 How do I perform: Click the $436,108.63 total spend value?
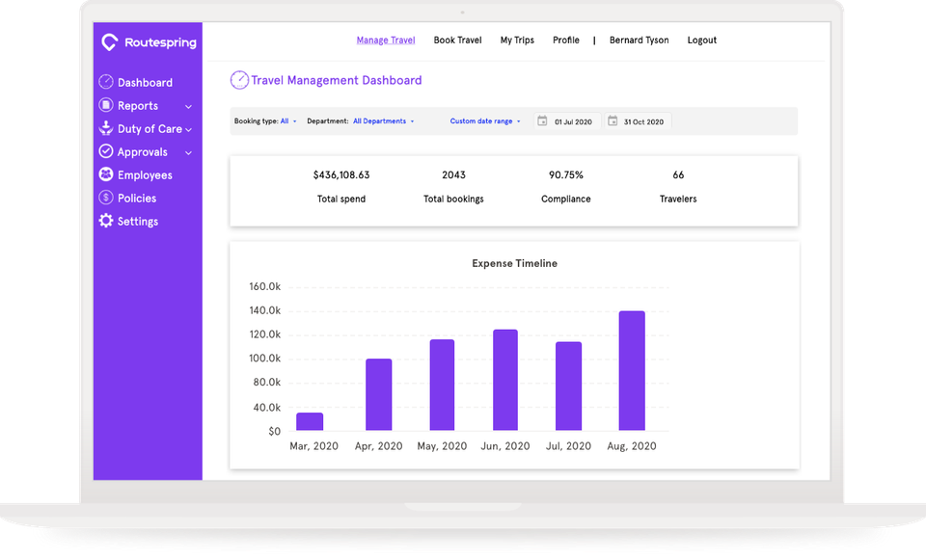coord(341,174)
